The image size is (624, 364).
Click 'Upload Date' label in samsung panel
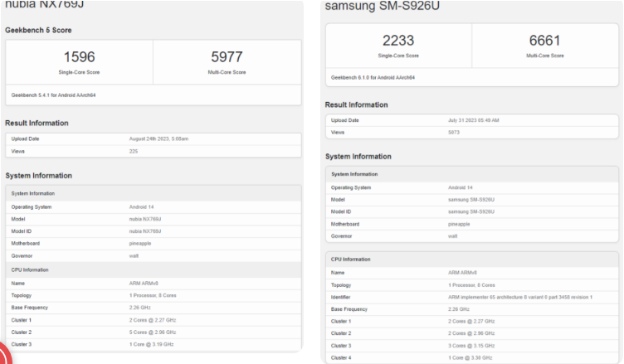click(344, 120)
